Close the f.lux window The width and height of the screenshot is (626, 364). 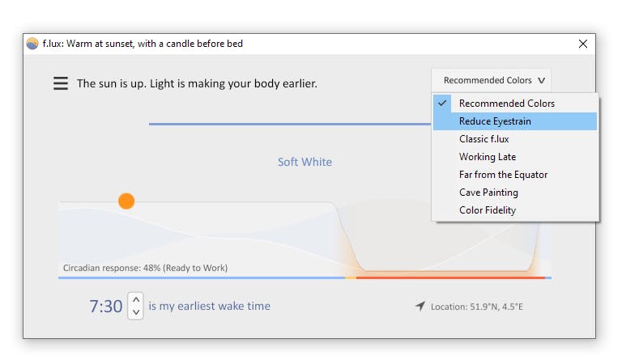(582, 44)
